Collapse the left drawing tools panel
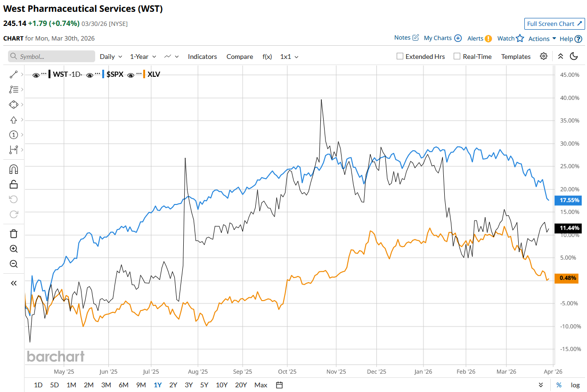The width and height of the screenshot is (587, 392). pos(14,283)
